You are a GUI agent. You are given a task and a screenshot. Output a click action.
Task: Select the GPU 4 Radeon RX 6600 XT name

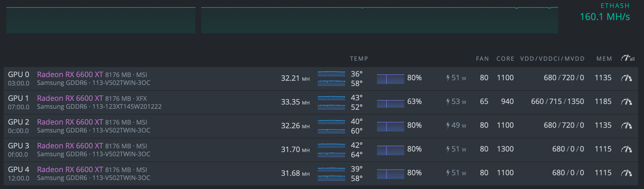70,170
